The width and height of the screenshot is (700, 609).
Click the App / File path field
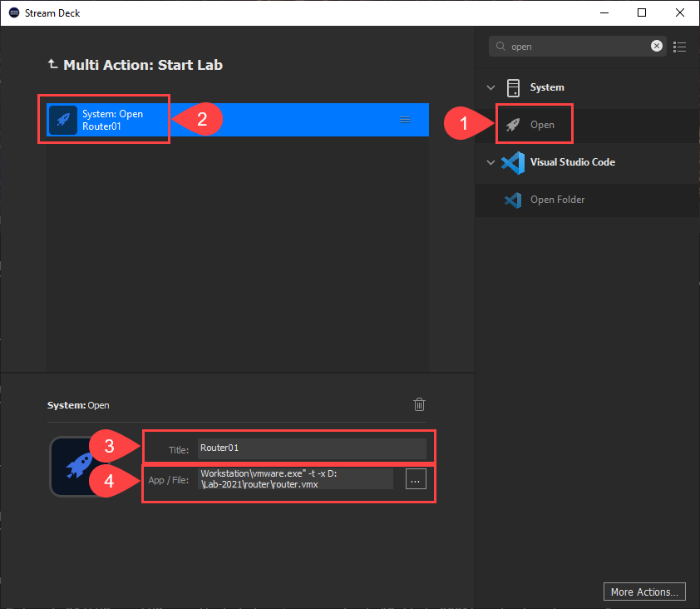[295, 479]
